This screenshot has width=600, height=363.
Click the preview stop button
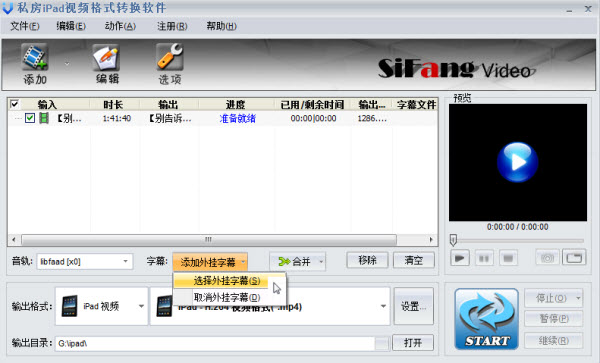pos(508,258)
